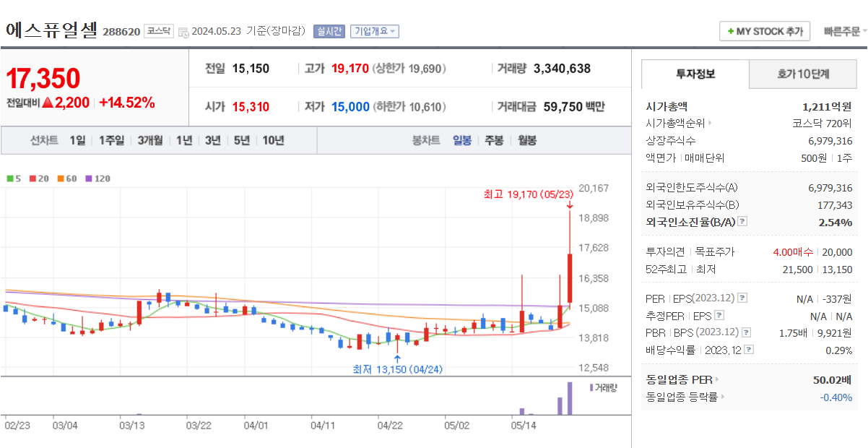The height and width of the screenshot is (448, 868).
Task: Switch candle chart to 월봉
Action: point(527,140)
